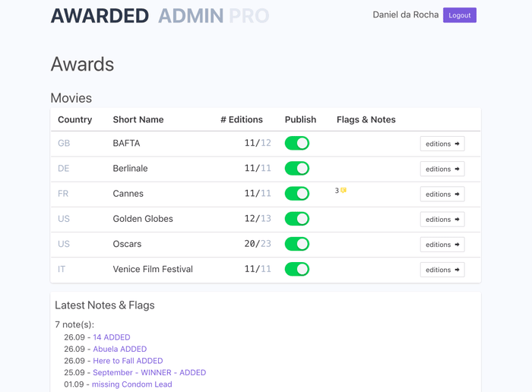Click the IT country code
The image size is (532, 392).
(62, 269)
